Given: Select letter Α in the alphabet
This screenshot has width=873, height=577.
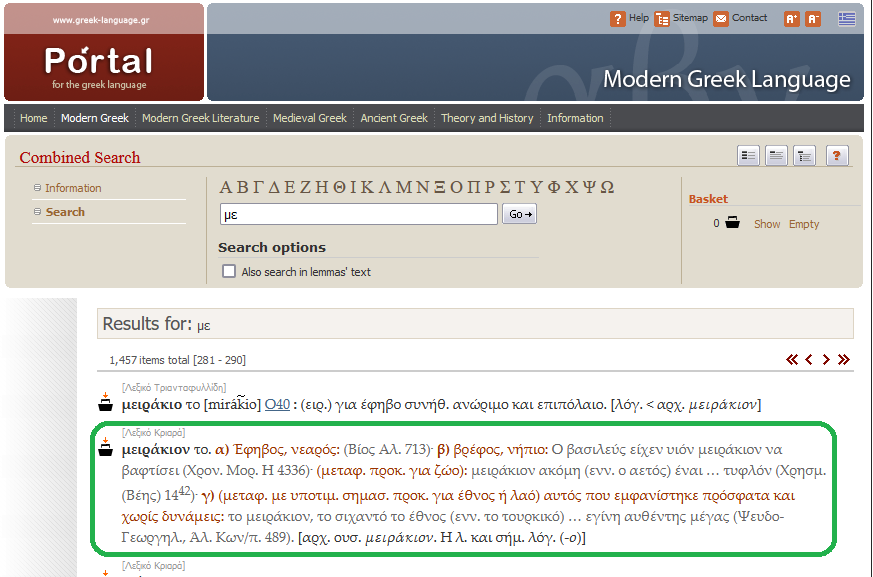Looking at the screenshot, I should [x=225, y=187].
